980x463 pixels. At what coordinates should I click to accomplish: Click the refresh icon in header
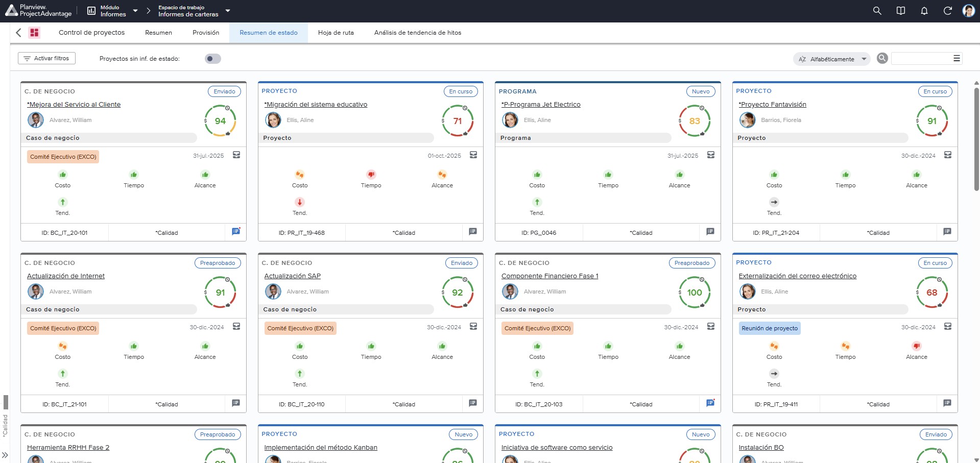tap(947, 11)
